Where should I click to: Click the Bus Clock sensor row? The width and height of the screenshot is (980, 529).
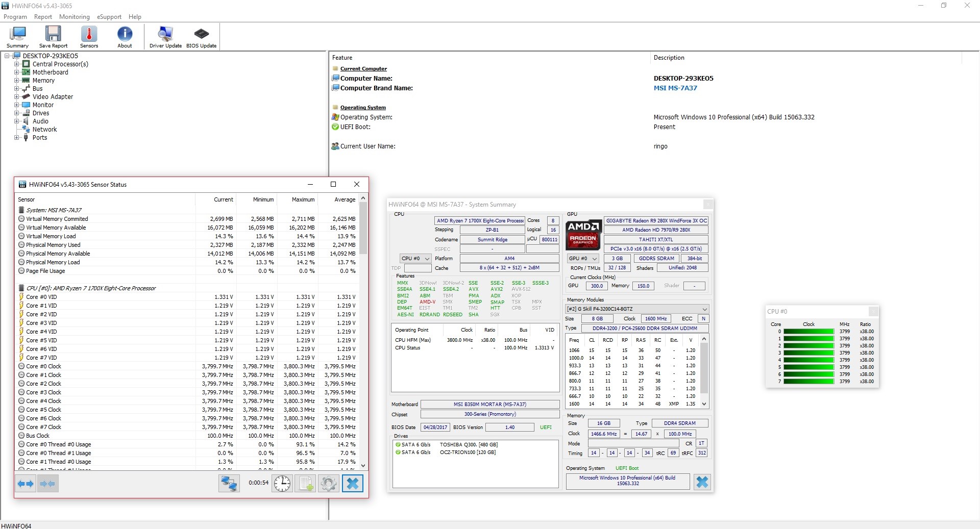click(x=187, y=436)
